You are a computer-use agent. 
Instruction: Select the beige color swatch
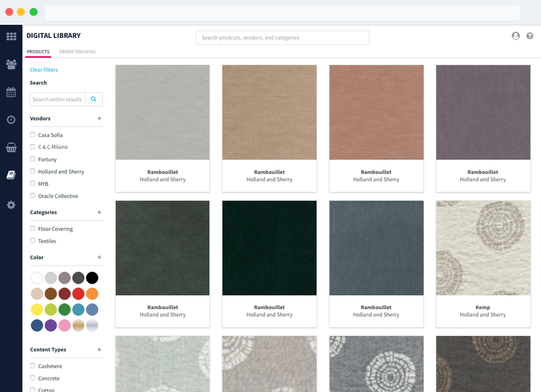37,294
